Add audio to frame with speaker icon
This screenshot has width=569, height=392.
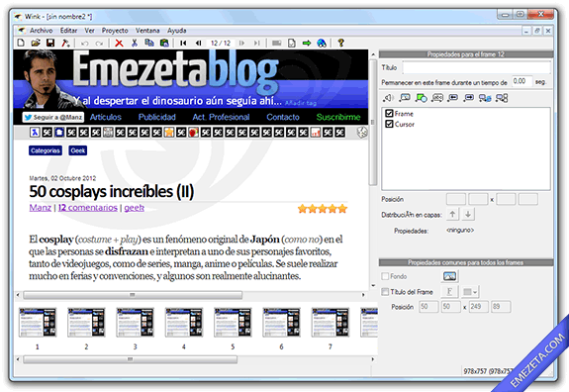388,98
